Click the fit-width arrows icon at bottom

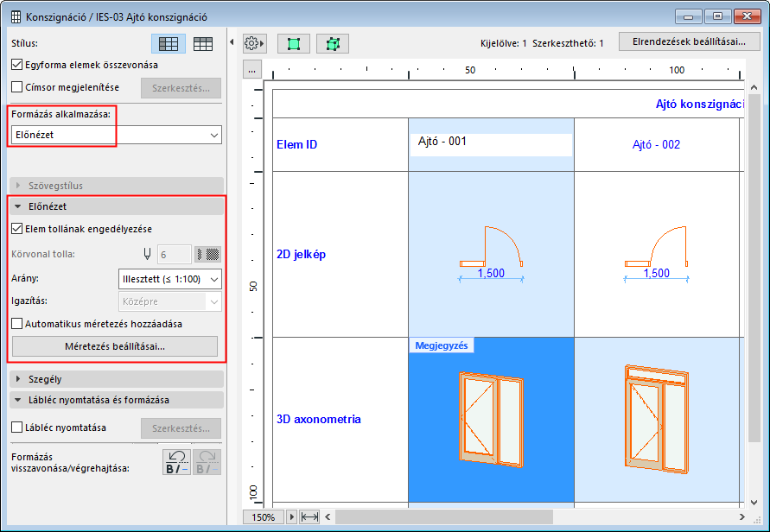[309, 516]
